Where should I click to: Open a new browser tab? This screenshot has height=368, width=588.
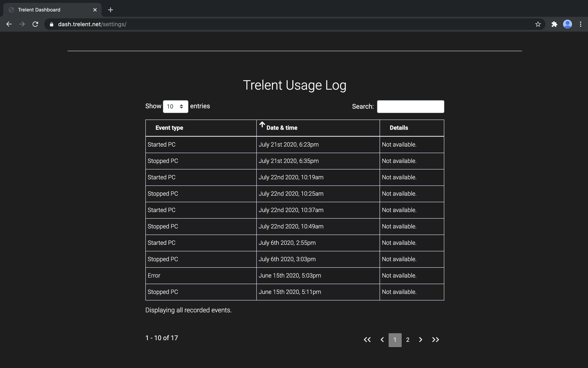point(110,10)
